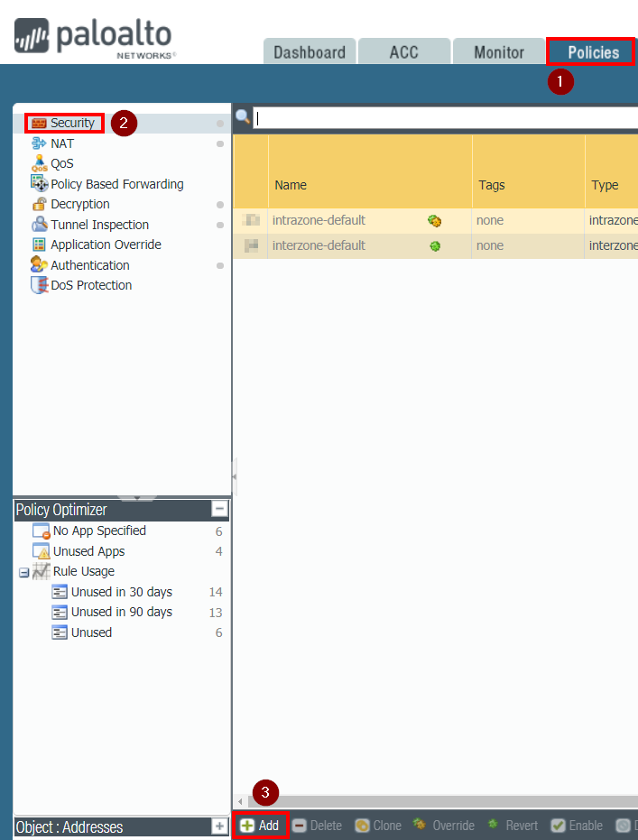Switch to the Dashboard tab

(310, 52)
